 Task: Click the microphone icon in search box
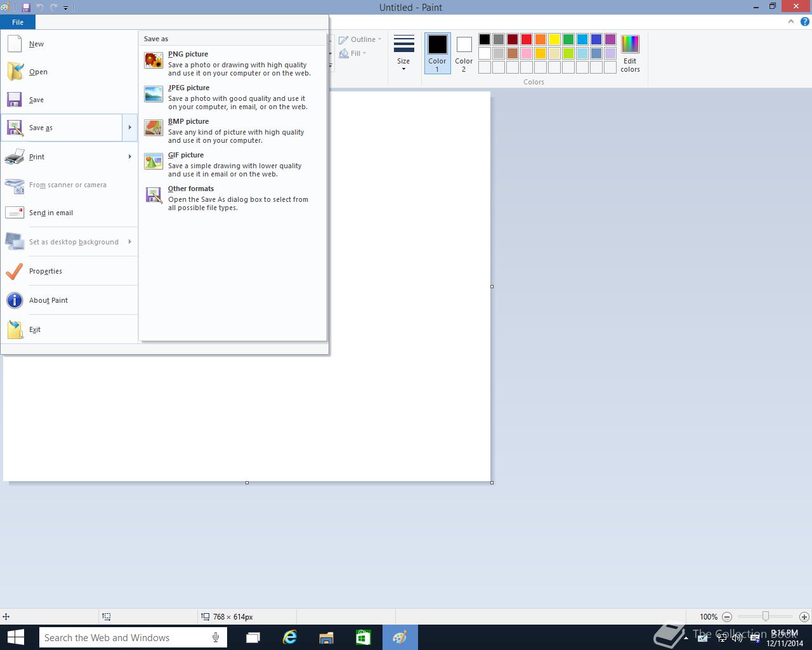(216, 637)
